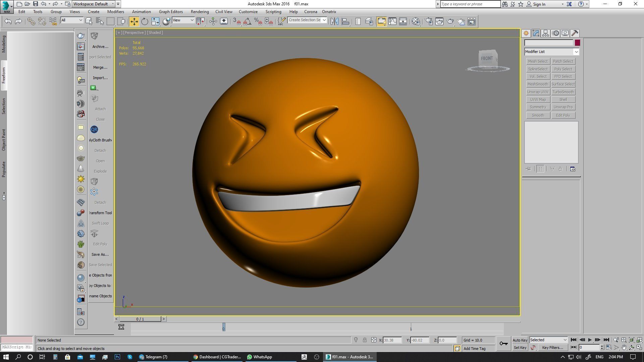Click the Play Animation button
644x362 pixels.
point(590,340)
